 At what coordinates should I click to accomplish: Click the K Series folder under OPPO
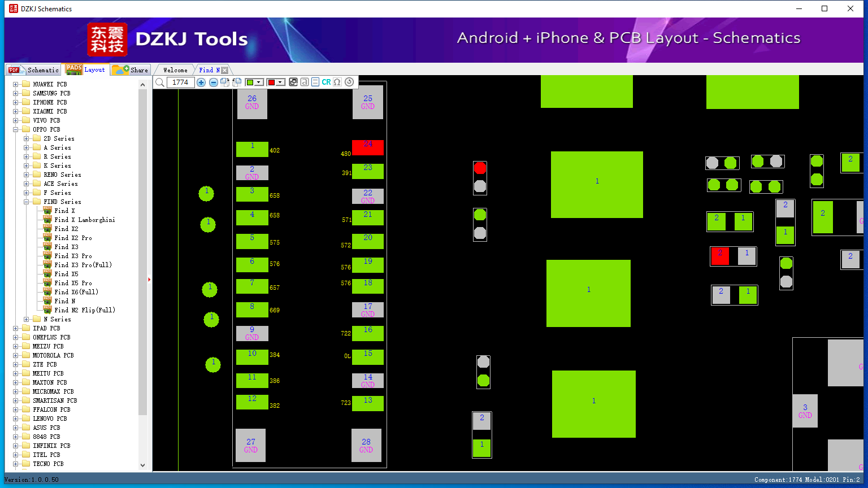[x=57, y=165]
